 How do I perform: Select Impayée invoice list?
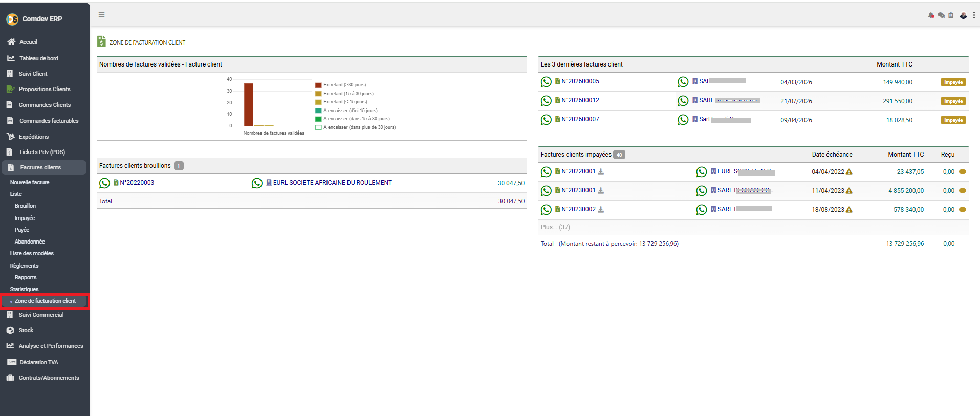click(25, 218)
